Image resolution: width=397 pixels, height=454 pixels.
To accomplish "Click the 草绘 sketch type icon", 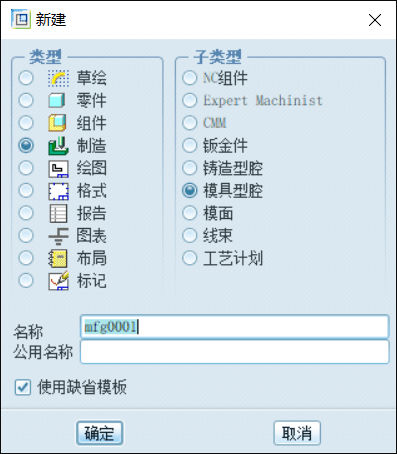I will coord(58,78).
